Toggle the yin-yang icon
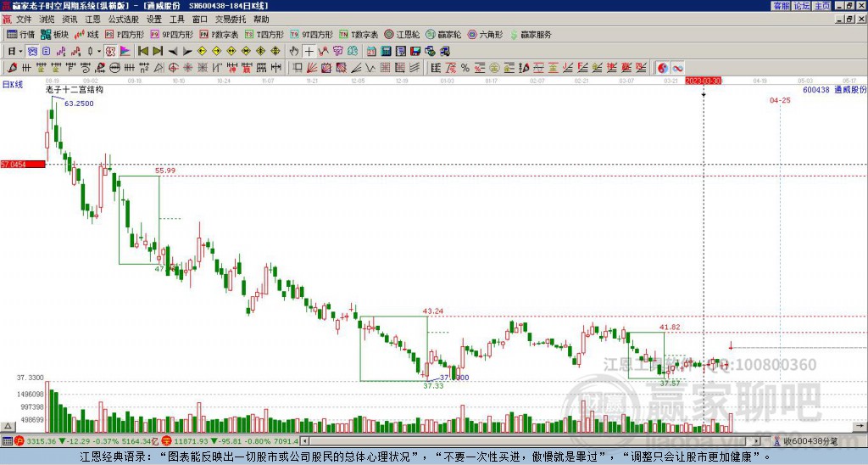 [663, 68]
